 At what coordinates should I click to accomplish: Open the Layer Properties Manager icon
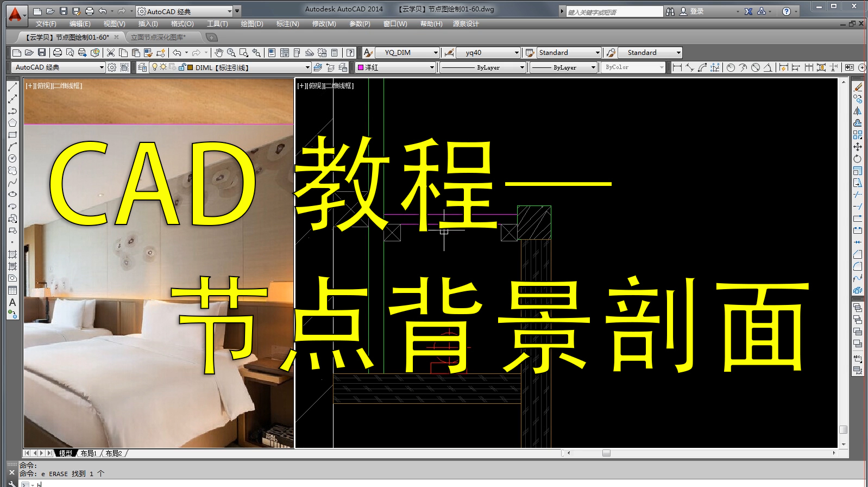(x=142, y=67)
